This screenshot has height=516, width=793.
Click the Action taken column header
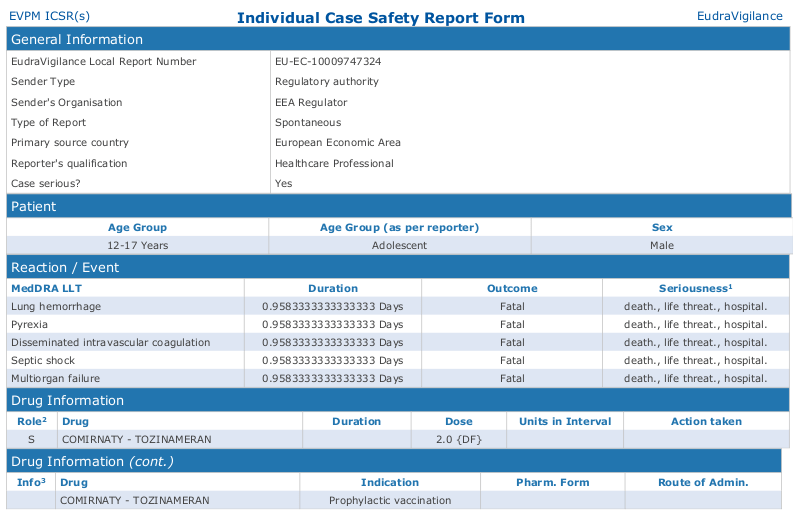tap(706, 421)
